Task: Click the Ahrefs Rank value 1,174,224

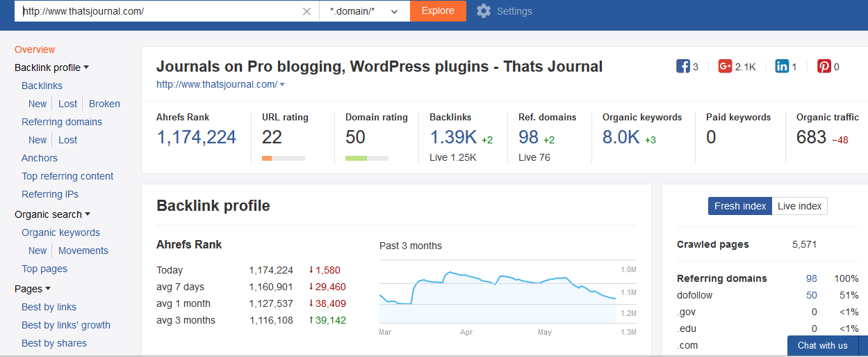Action: (197, 137)
